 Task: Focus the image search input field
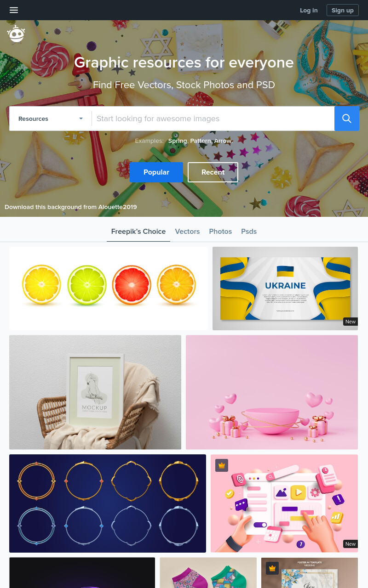213,119
